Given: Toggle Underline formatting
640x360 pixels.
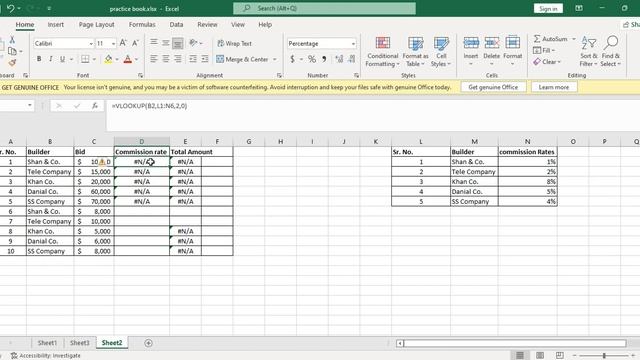Looking at the screenshot, I should pyautogui.click(x=62, y=59).
